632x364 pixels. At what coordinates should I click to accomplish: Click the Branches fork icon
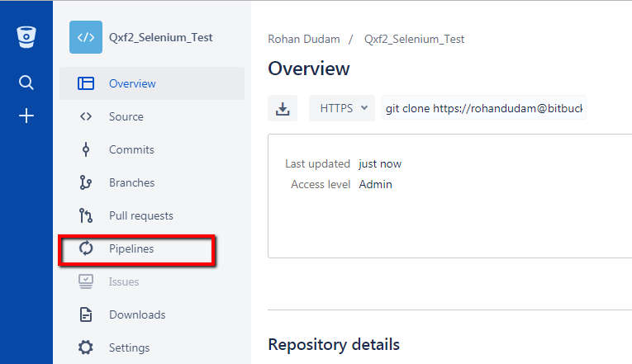[85, 182]
